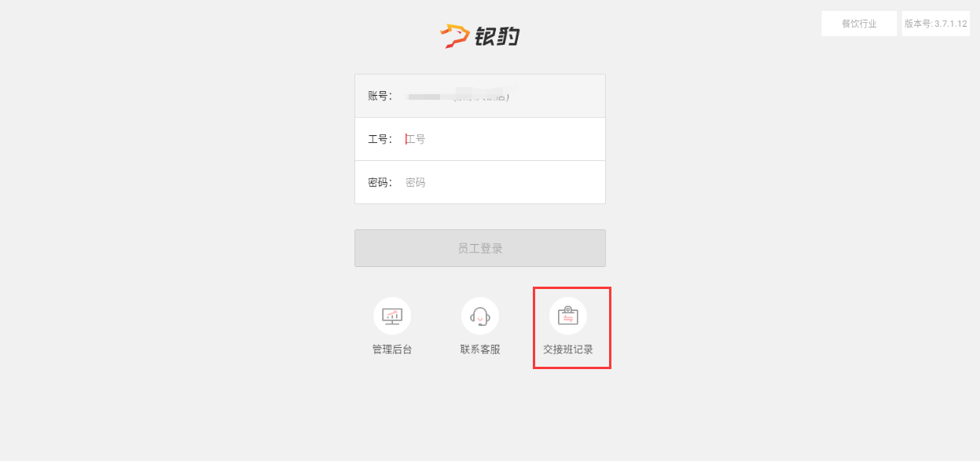The image size is (980, 461).
Task: Click the 版本号 3.7.1.12 version label
Action: tap(935, 24)
